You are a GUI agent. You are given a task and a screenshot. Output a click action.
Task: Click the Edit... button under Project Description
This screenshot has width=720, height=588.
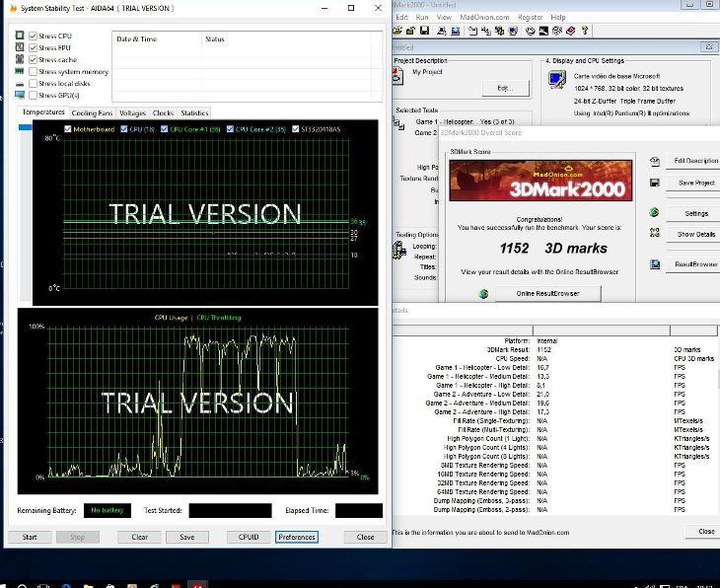click(506, 88)
